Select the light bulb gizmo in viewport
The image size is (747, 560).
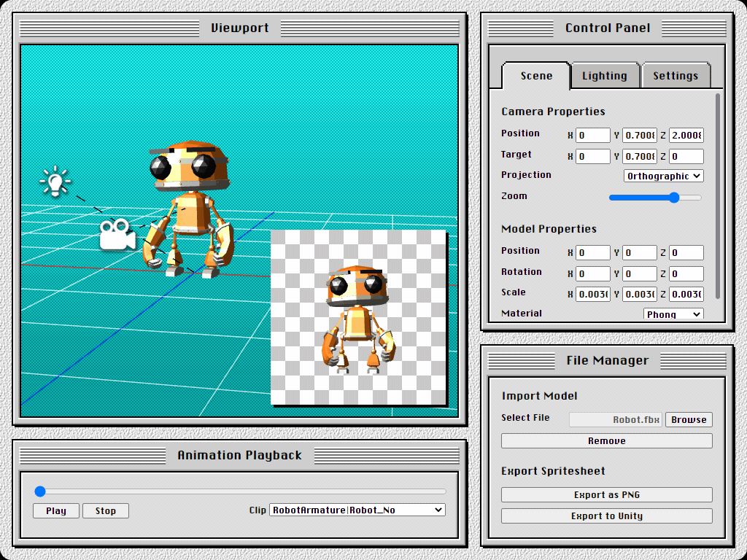(x=55, y=181)
